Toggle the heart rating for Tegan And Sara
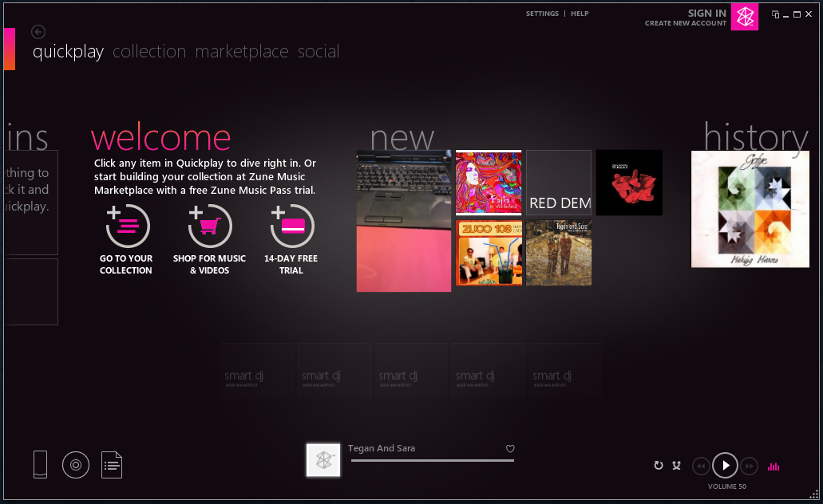 (510, 449)
